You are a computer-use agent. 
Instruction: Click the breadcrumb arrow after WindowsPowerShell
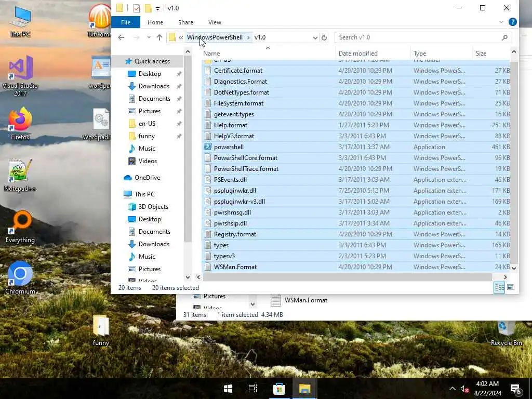tap(249, 37)
